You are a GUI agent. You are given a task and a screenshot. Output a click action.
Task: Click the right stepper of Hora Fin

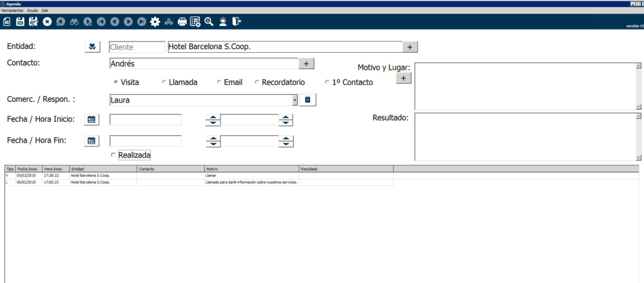[x=286, y=141]
